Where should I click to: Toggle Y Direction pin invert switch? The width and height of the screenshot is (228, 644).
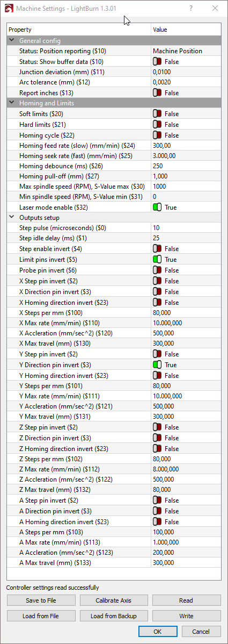[x=158, y=364]
